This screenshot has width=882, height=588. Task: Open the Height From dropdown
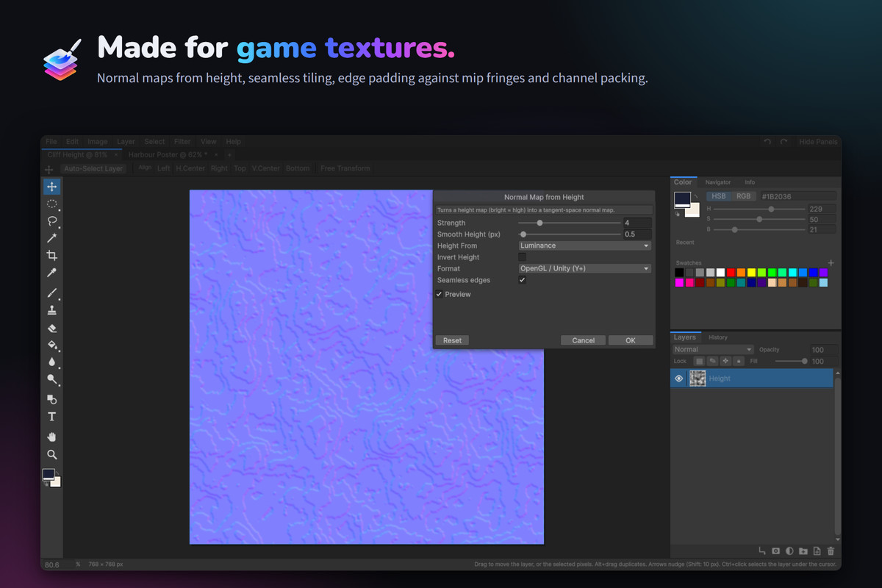point(584,245)
